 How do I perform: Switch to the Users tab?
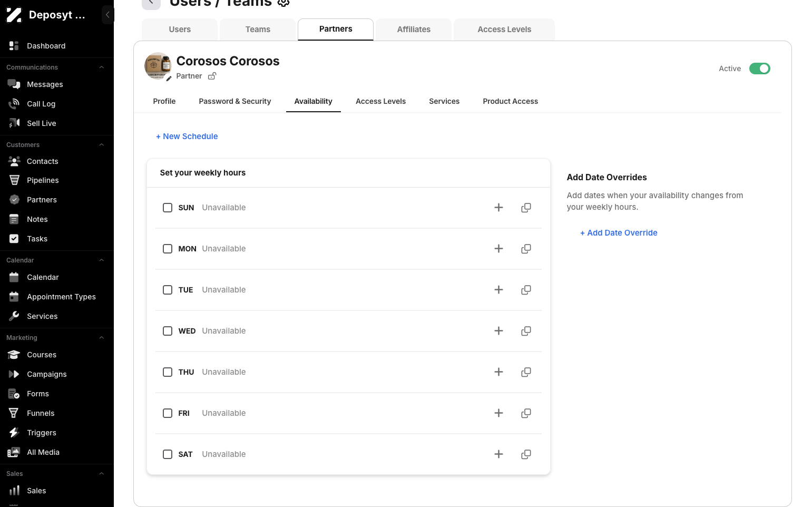180,30
